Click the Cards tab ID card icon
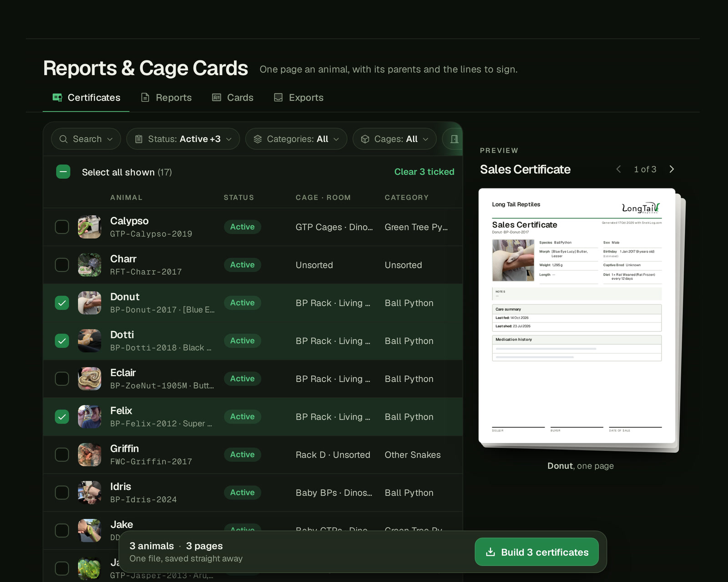Screen dimensions: 728x582 pyautogui.click(x=217, y=98)
